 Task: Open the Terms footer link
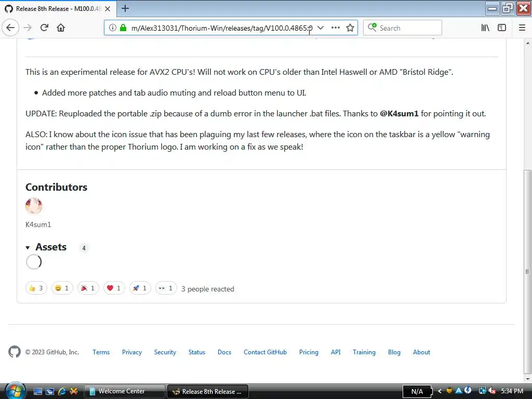pyautogui.click(x=101, y=352)
